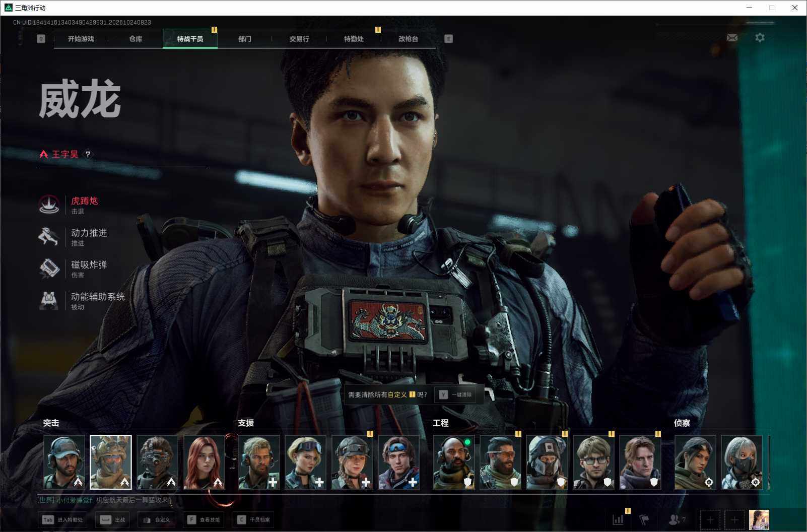Select the blonde bearded 支援 operator

pyautogui.click(x=259, y=462)
